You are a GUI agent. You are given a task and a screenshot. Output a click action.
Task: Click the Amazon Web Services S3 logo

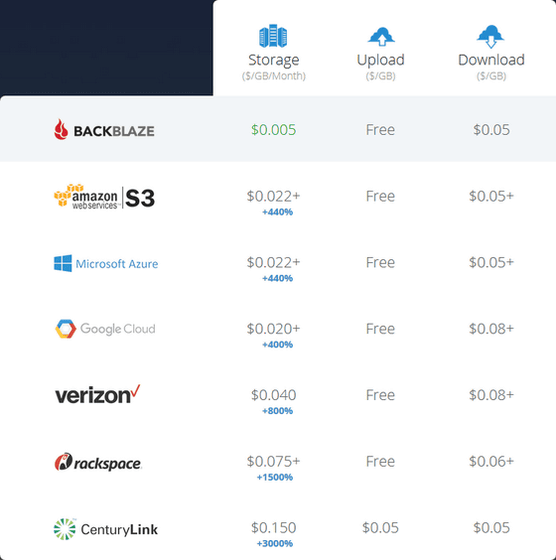point(104,196)
